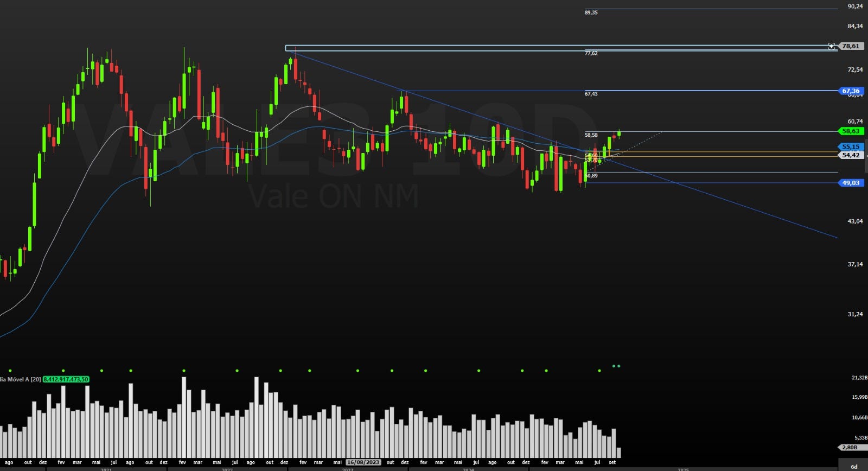Click the 16/08/2023 date label on the time axis
Viewport: 868px width, 471px height.
point(363,462)
